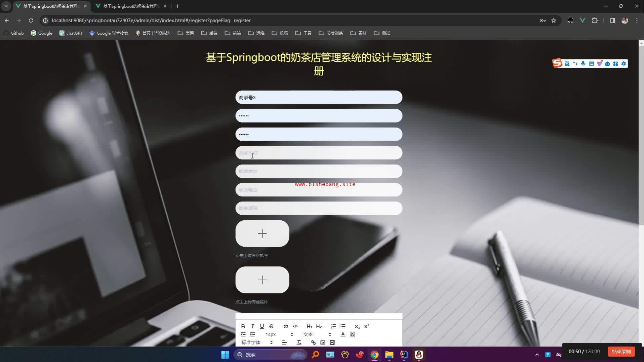The image size is (644, 362).
Task: Open the Github bookmark
Action: click(x=14, y=33)
